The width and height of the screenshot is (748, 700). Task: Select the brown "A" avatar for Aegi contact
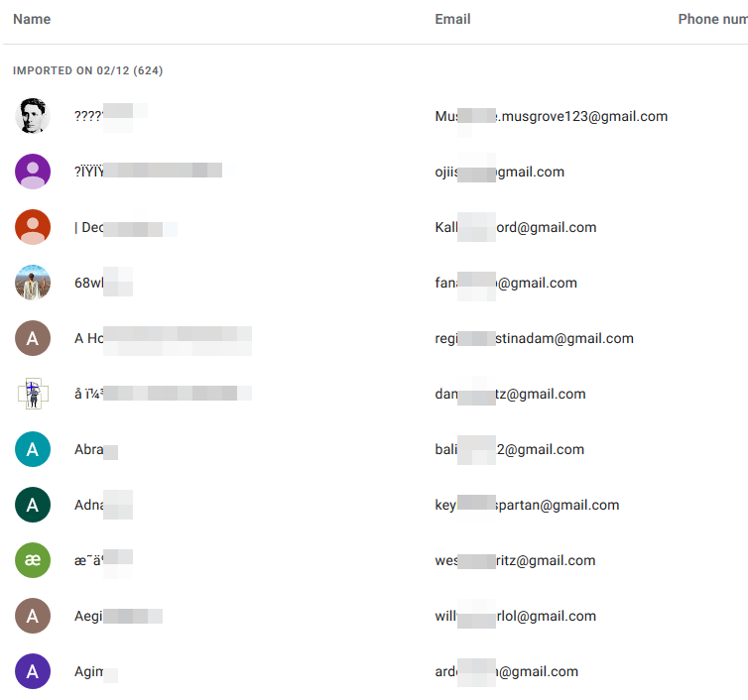tap(33, 616)
